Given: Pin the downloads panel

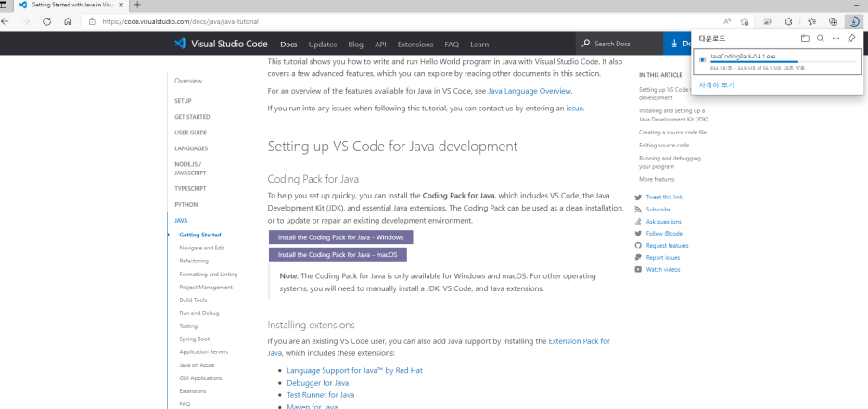Looking at the screenshot, I should [x=851, y=38].
